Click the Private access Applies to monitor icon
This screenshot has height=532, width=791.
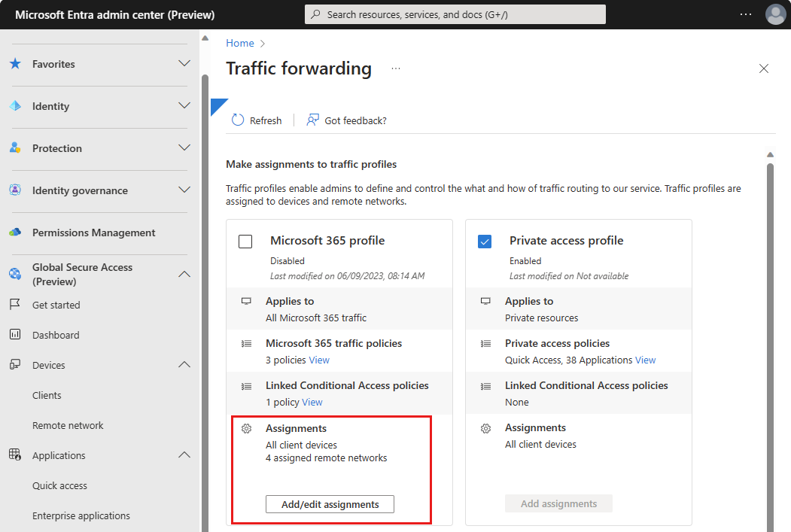tap(485, 301)
